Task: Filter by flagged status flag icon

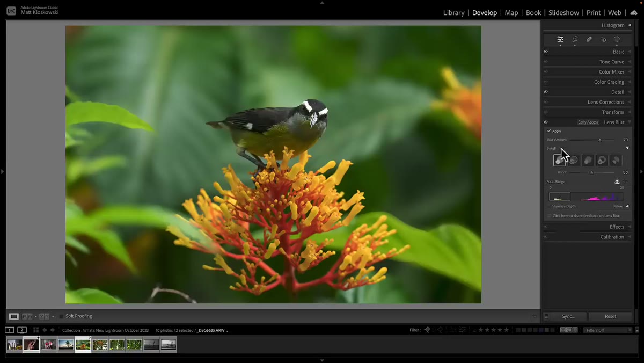Action: [427, 330]
